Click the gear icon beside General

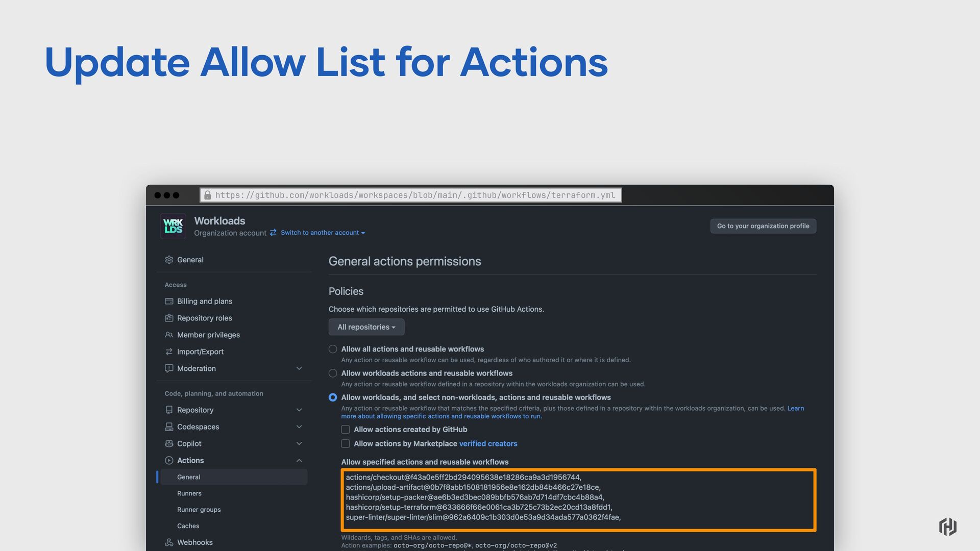[x=169, y=260]
